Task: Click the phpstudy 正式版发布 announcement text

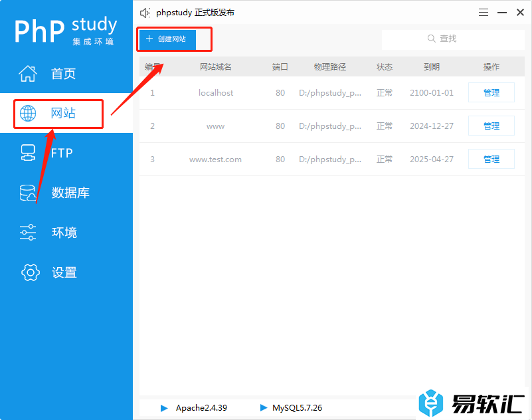Action: tap(195, 13)
